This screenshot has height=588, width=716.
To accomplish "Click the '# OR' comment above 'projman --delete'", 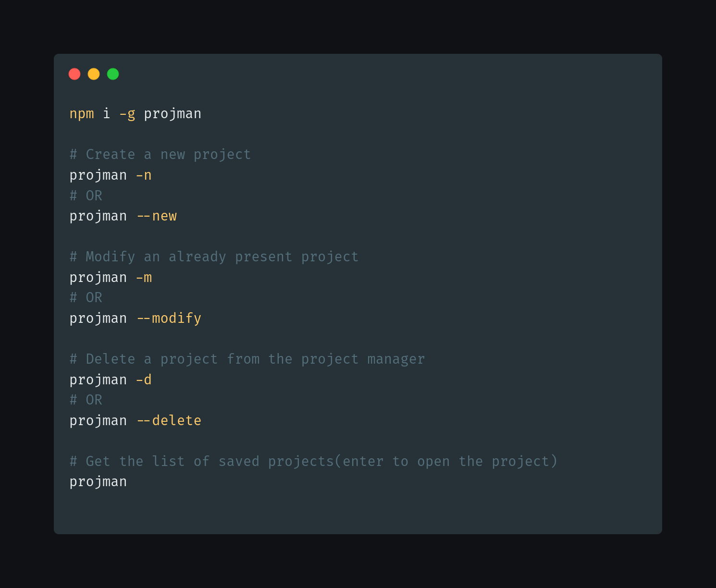I will point(86,400).
